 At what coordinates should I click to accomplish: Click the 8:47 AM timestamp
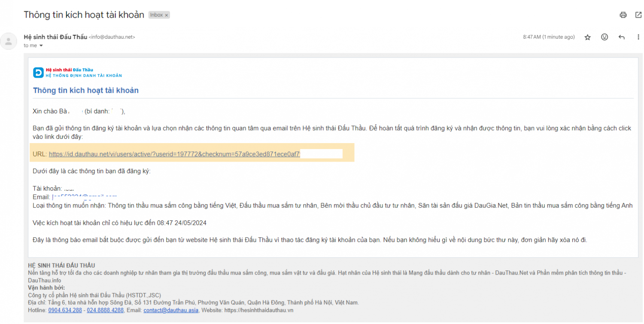[549, 37]
